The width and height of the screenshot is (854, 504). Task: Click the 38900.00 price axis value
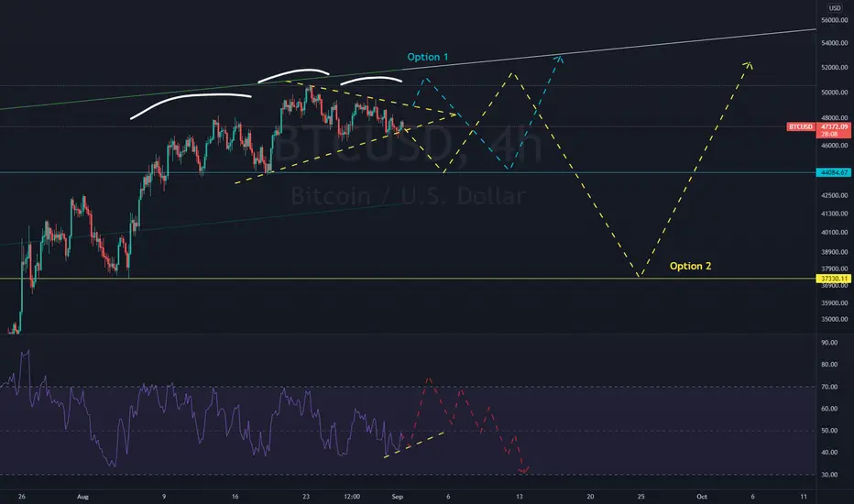click(835, 252)
